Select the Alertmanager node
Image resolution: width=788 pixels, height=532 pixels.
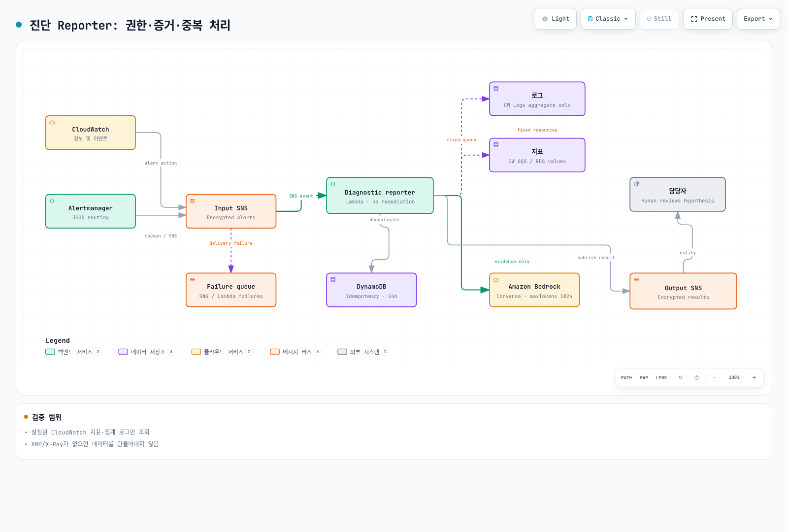coord(91,211)
